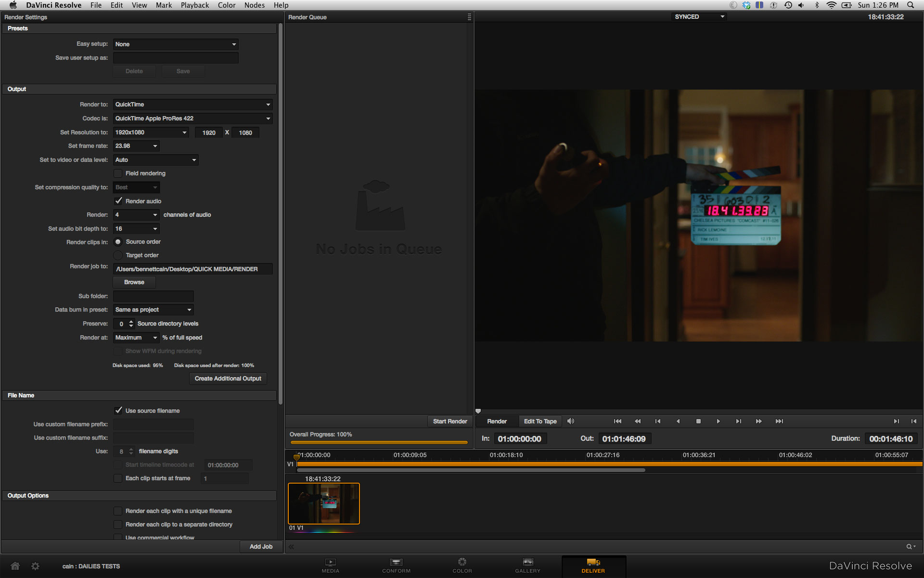
Task: Click the fast reverse transport button
Action: click(x=638, y=421)
